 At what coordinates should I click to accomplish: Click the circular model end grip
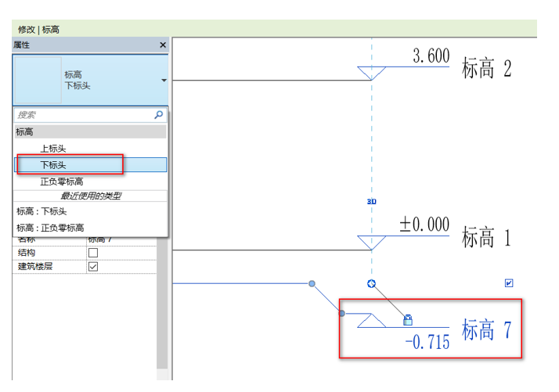[x=371, y=284]
